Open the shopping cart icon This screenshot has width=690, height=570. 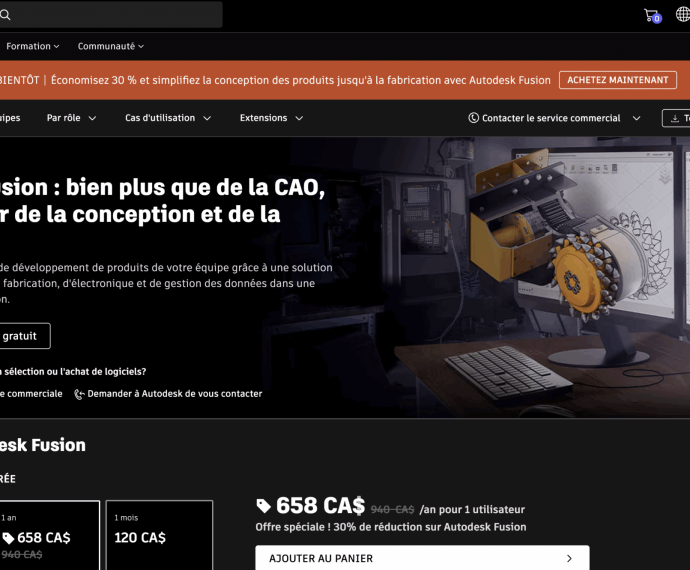pyautogui.click(x=651, y=15)
